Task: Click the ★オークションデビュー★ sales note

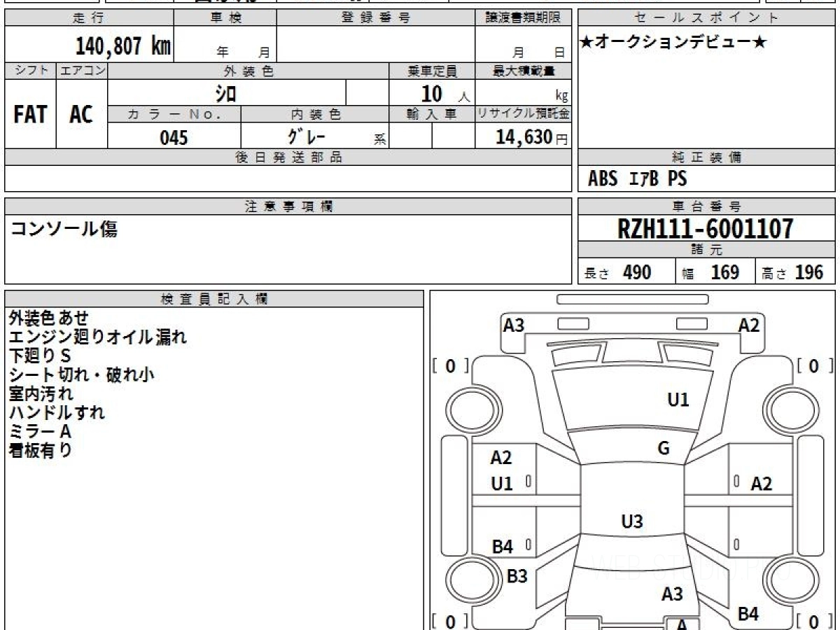Action: click(x=673, y=43)
